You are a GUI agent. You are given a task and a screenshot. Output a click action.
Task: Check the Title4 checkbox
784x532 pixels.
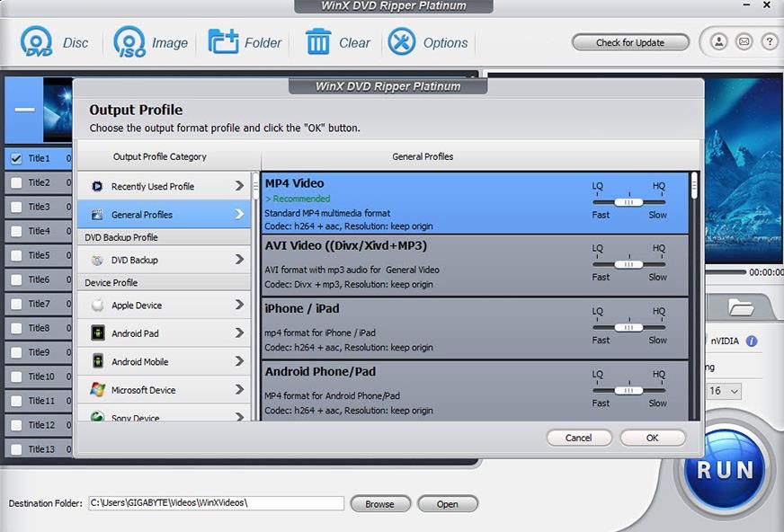16,231
